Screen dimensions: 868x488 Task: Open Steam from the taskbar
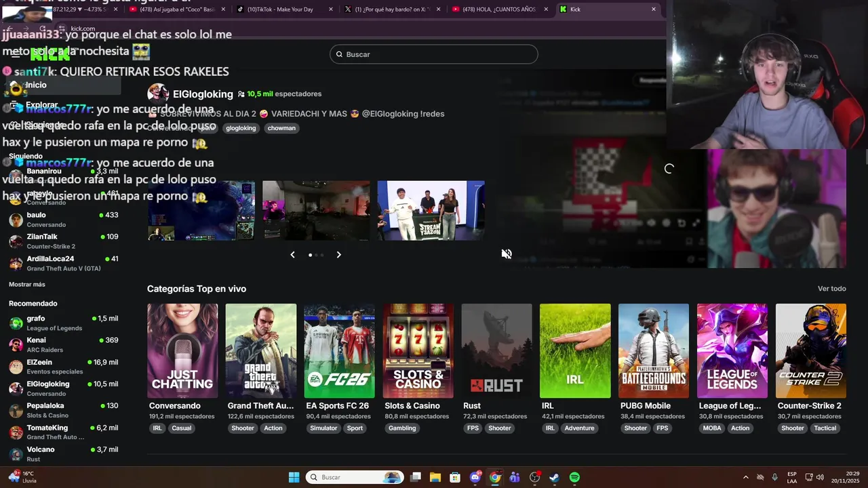click(554, 477)
